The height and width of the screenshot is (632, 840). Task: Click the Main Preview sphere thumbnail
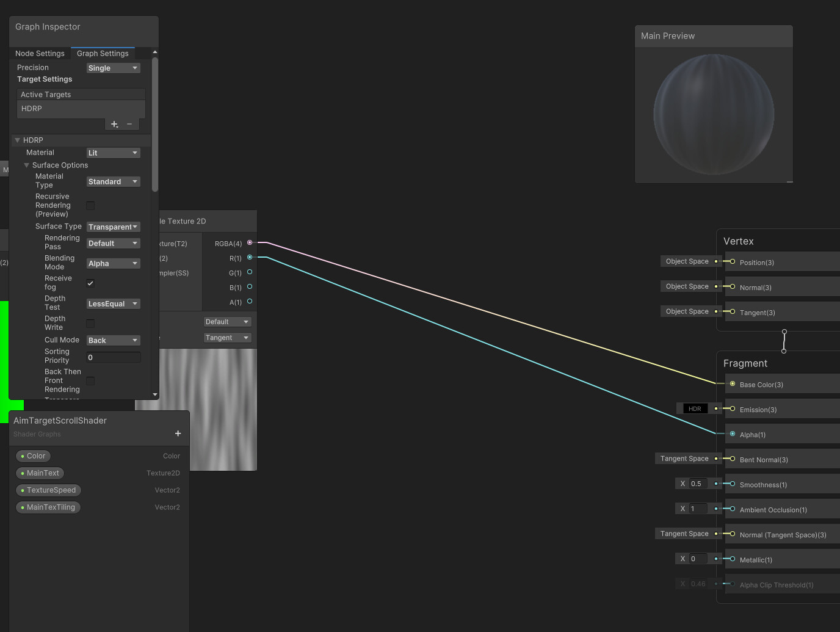pyautogui.click(x=714, y=115)
